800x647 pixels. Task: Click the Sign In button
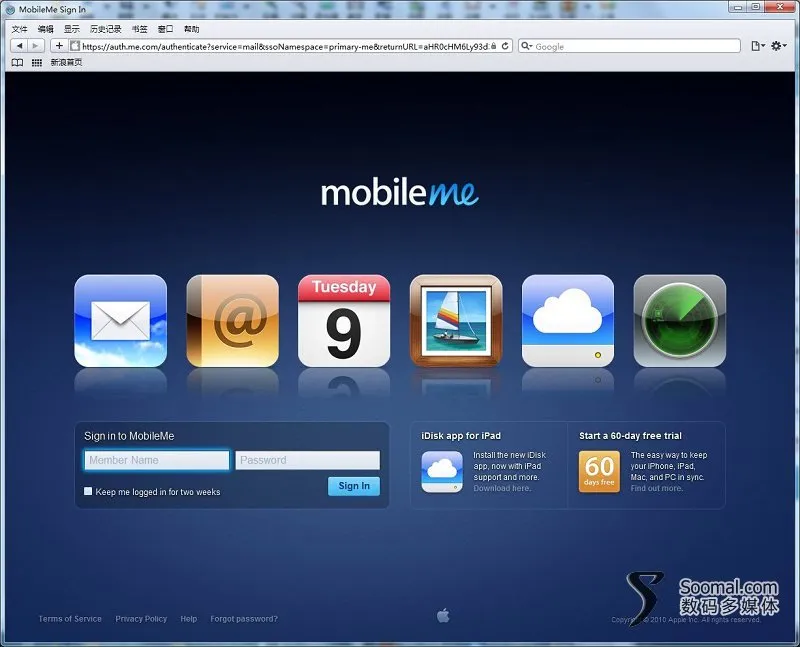(354, 486)
